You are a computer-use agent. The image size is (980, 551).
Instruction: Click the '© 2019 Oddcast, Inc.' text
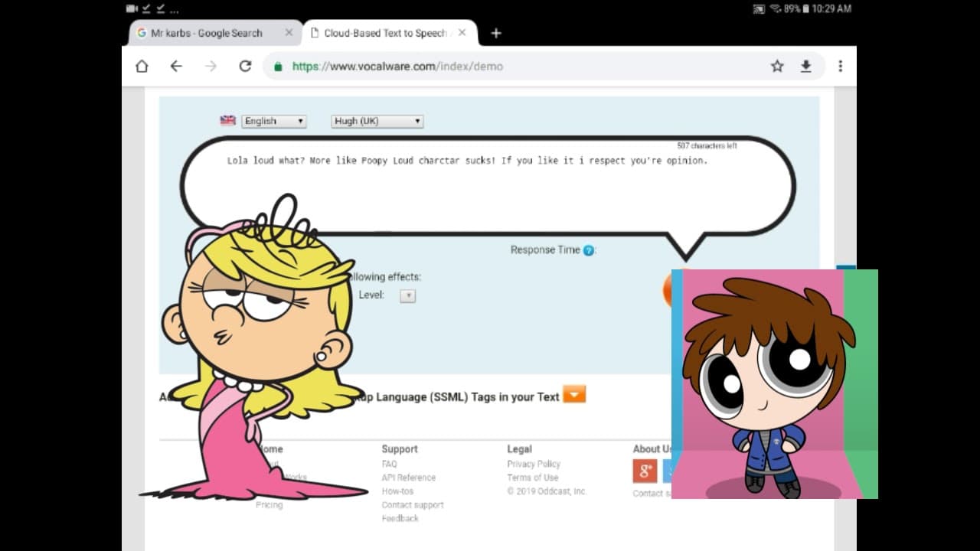coord(547,491)
